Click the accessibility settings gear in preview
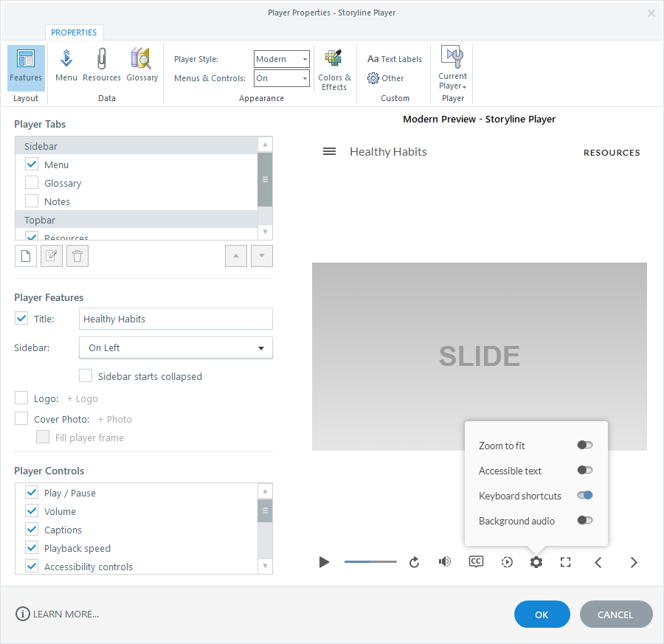The image size is (664, 644). point(536,562)
